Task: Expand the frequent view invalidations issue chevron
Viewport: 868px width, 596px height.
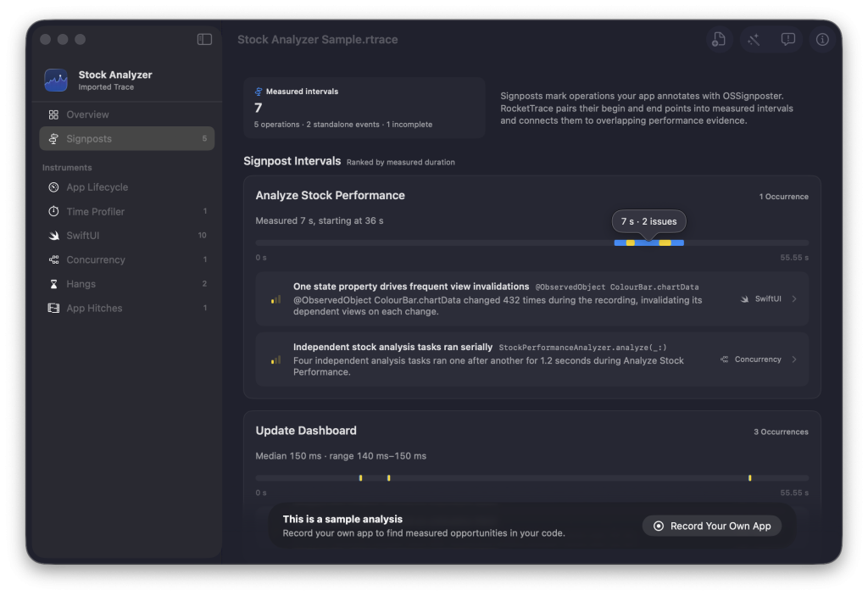Action: point(794,299)
